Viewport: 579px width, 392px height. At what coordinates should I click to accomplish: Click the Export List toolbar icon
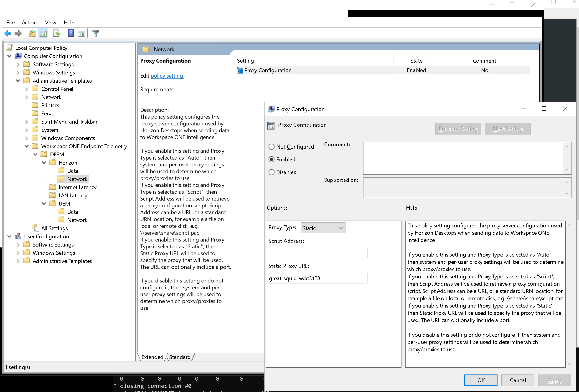point(56,33)
